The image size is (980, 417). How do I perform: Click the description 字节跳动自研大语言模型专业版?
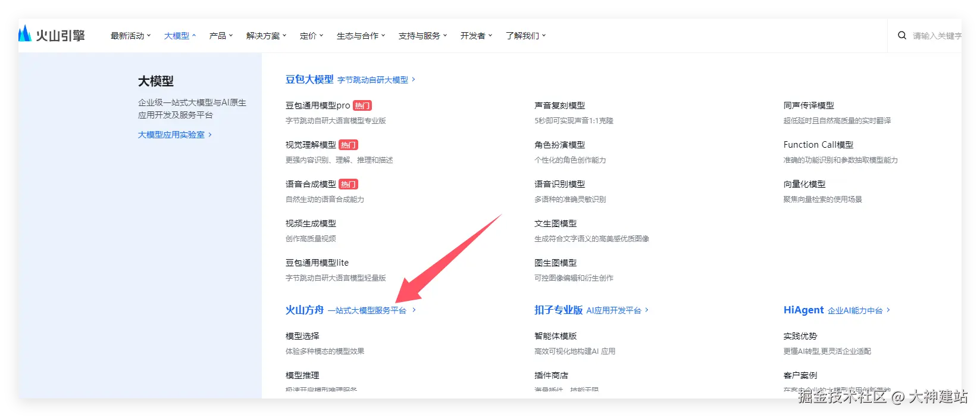(336, 121)
